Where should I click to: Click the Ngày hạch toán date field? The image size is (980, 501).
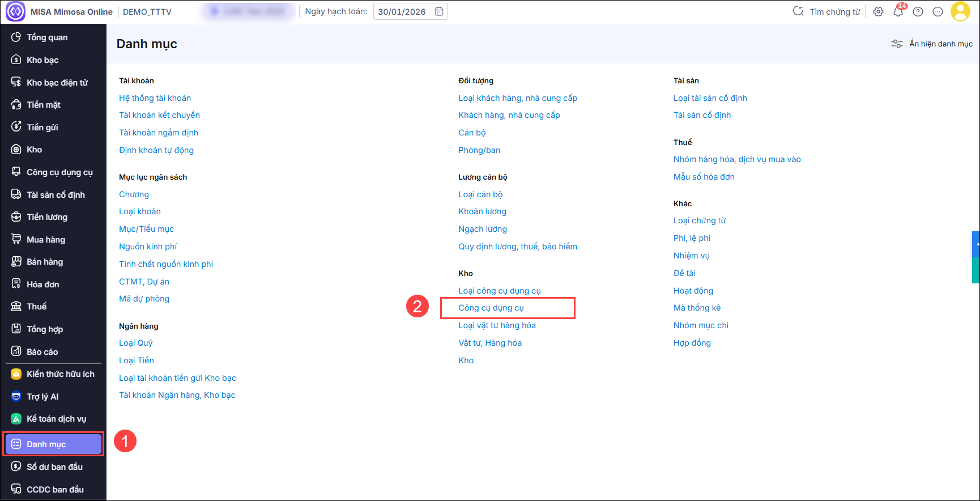402,12
